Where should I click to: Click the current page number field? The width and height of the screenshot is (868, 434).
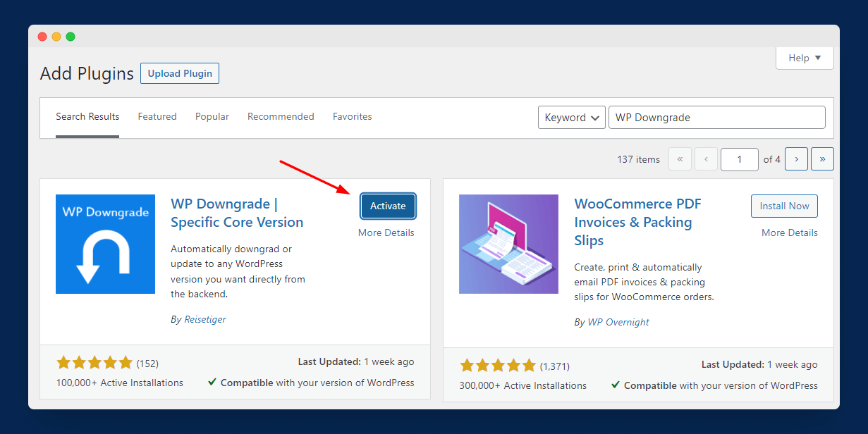[x=740, y=159]
